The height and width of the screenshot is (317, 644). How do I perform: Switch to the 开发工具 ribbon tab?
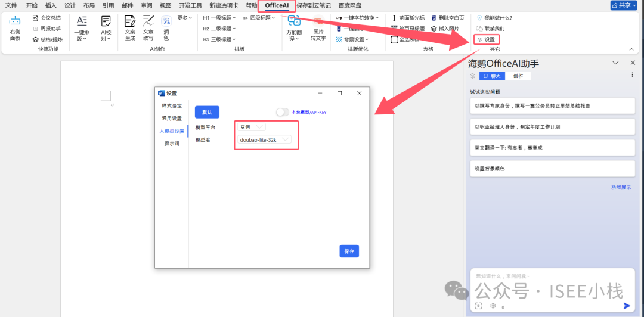click(191, 6)
